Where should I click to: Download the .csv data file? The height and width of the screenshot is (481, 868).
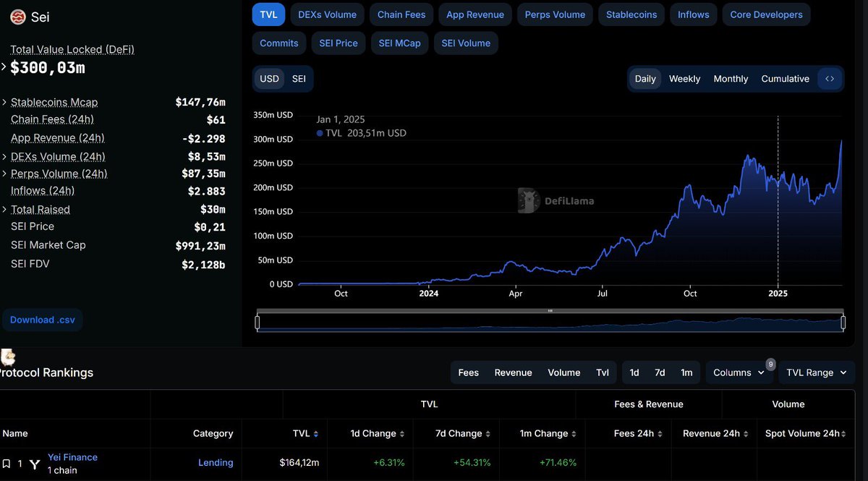[x=42, y=320]
